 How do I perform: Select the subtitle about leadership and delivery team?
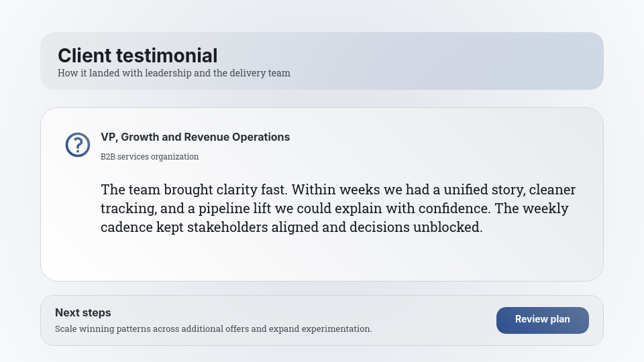click(174, 73)
